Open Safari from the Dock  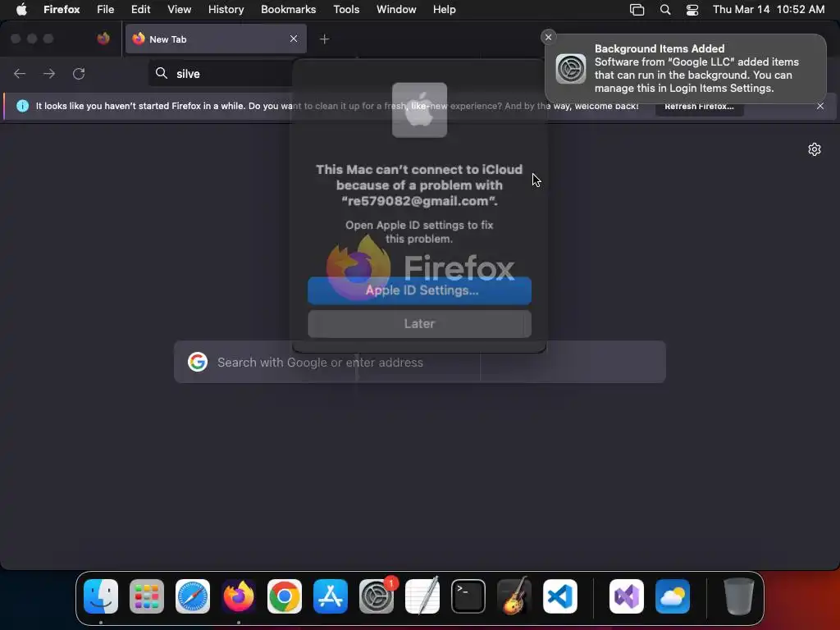193,596
